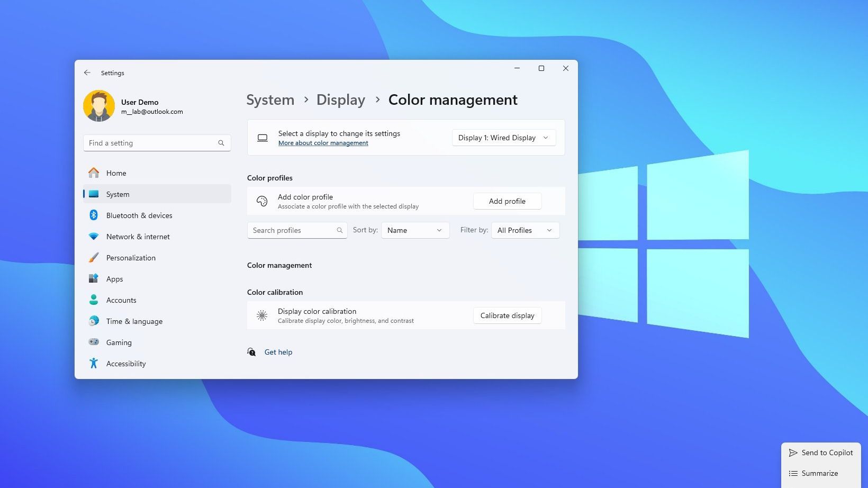868x488 pixels.
Task: Click the Find a setting search field
Action: point(157,143)
